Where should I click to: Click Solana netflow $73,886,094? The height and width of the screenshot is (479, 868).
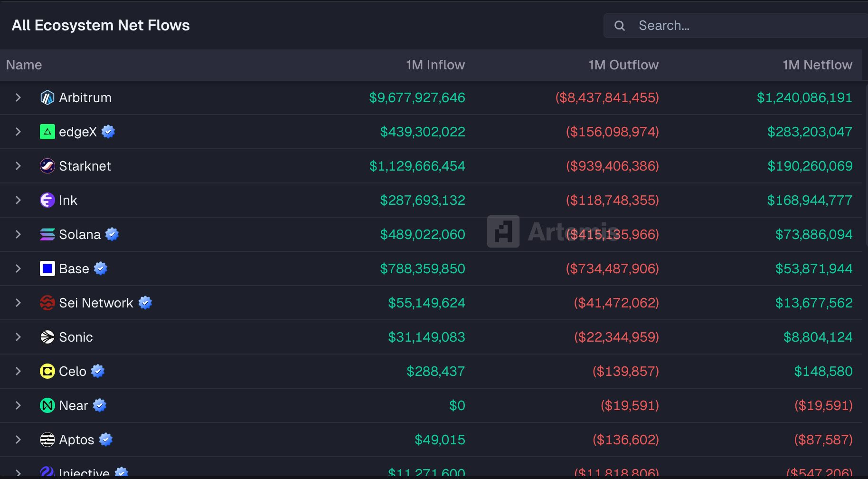814,235
